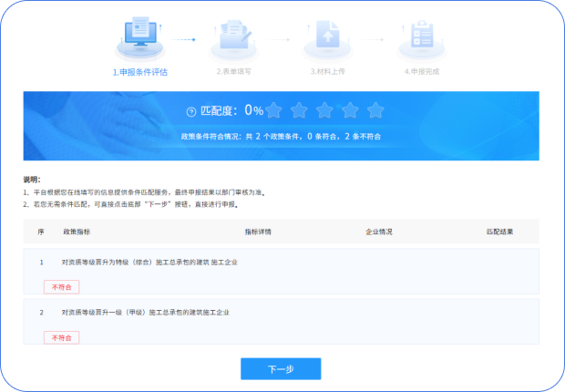Jump to the 4.申报完成 step label

[x=420, y=71]
